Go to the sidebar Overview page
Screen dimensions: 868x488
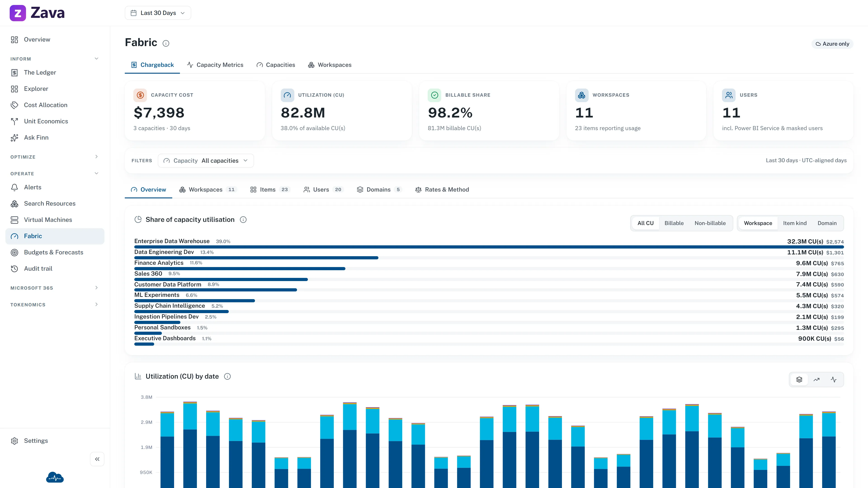[x=55, y=39]
